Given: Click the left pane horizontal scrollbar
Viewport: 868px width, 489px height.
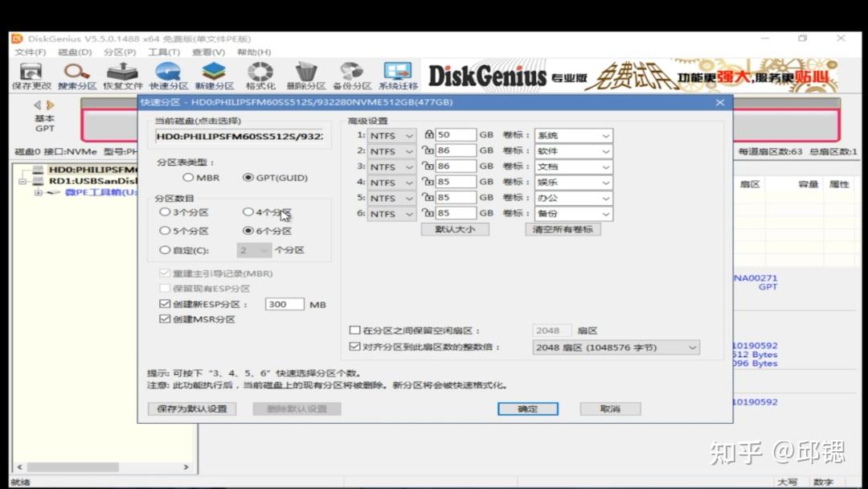Looking at the screenshot, I should click(73, 466).
